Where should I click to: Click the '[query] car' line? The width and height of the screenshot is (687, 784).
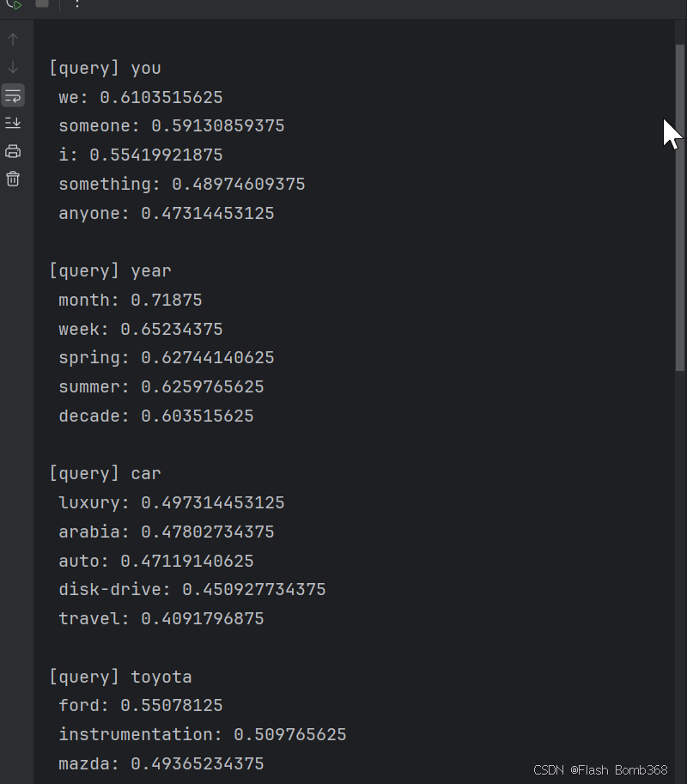[x=105, y=473]
